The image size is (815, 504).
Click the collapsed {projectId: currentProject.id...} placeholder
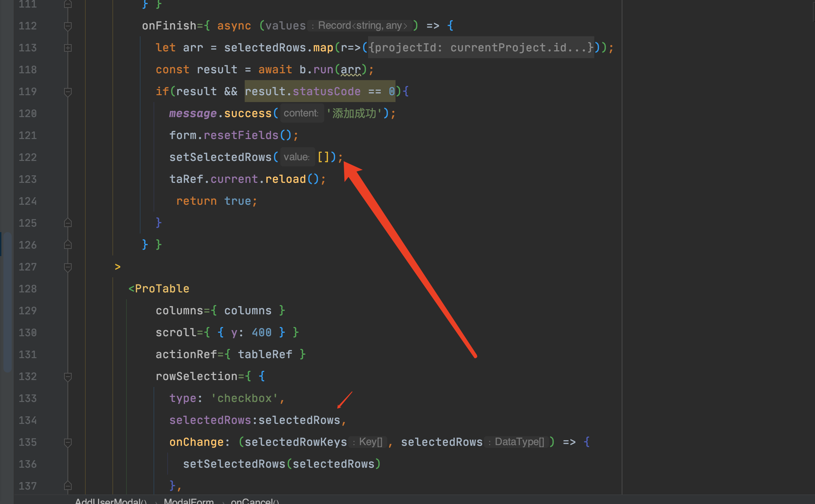[x=480, y=48]
